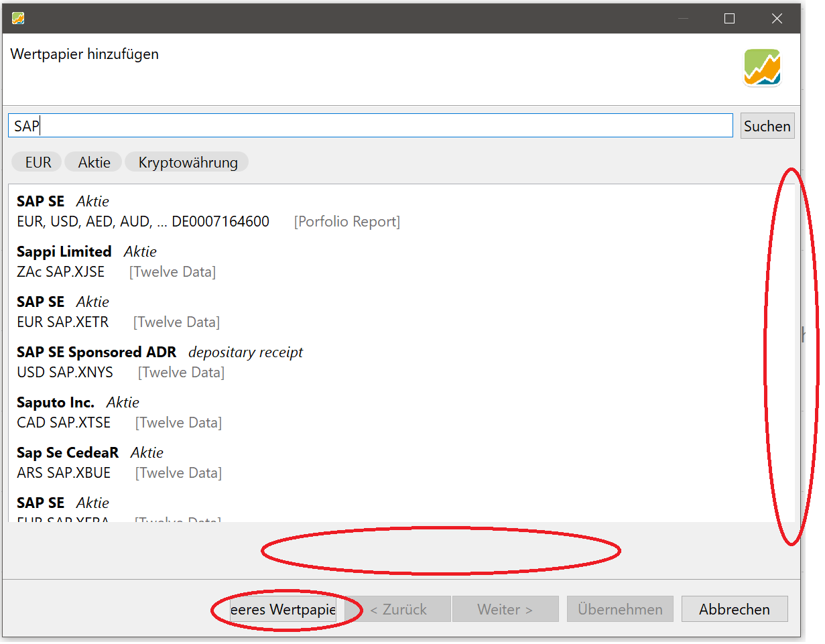Click the ARS SAP.XBUE ticker line

pos(64,473)
